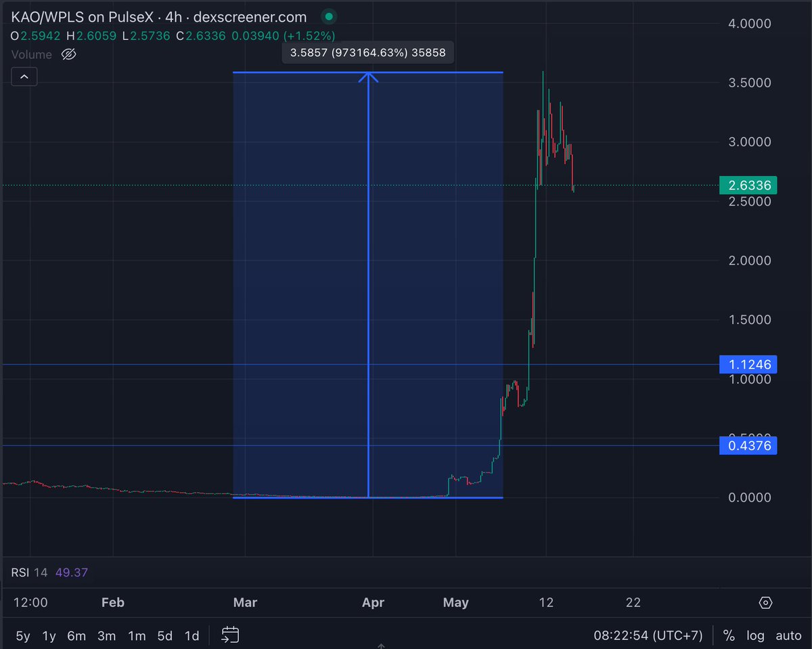Open the dexscreener.com link
Viewport: 812px width, 649px height.
(250, 17)
